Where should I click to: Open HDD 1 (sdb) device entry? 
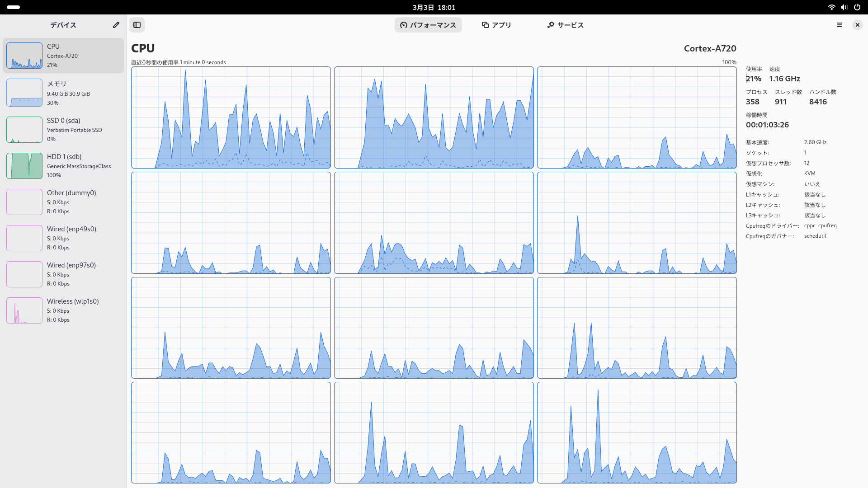tap(63, 165)
